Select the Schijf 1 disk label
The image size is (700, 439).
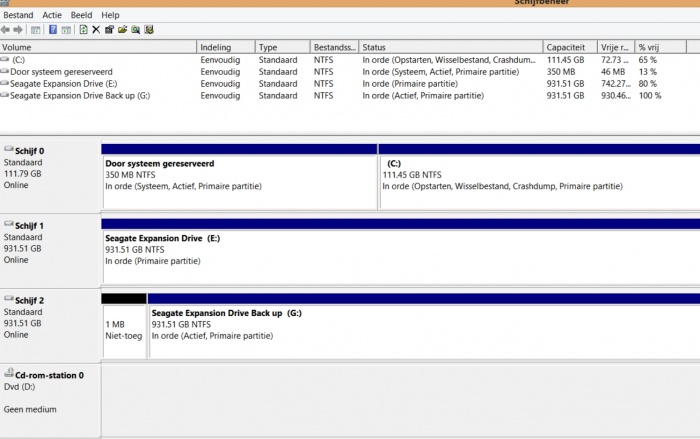pos(29,226)
